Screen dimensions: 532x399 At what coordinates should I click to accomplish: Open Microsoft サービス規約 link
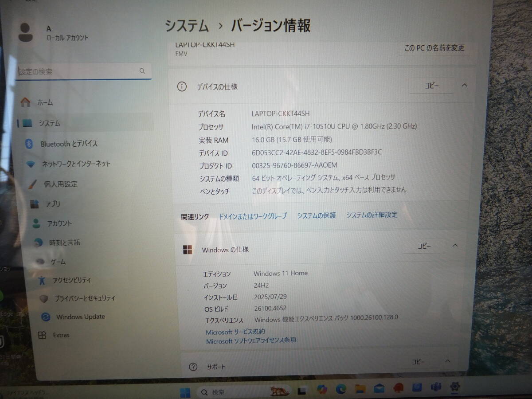pos(235,332)
